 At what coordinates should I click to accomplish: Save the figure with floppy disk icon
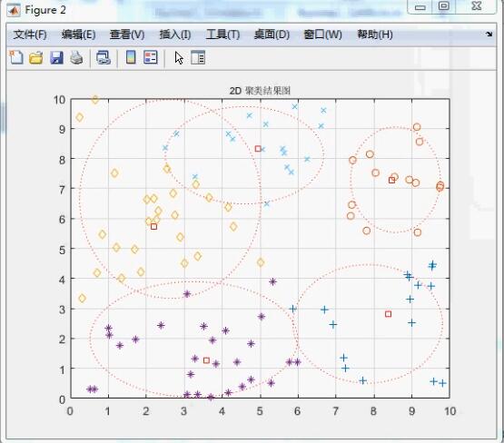(x=56, y=58)
